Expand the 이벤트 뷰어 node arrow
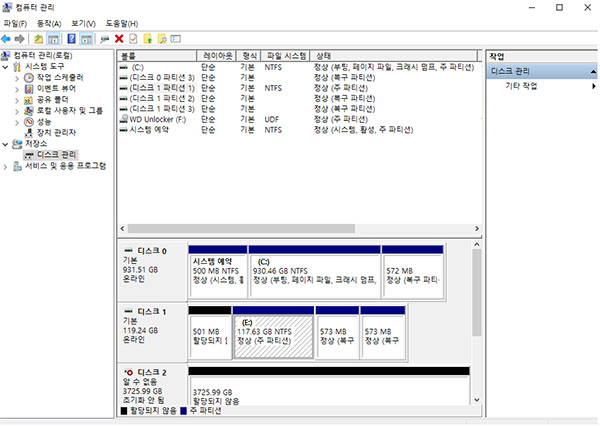Screen dimensions: 600x427 pyautogui.click(x=17, y=89)
